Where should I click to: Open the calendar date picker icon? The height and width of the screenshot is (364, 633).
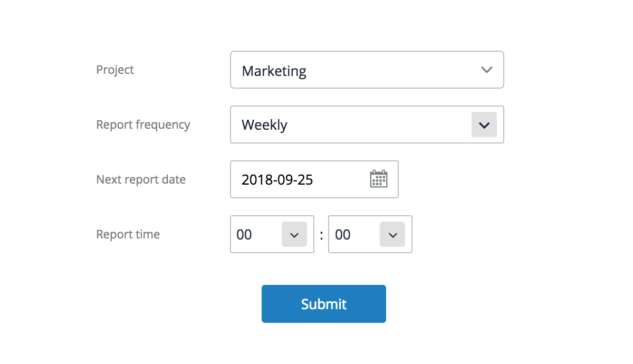378,179
